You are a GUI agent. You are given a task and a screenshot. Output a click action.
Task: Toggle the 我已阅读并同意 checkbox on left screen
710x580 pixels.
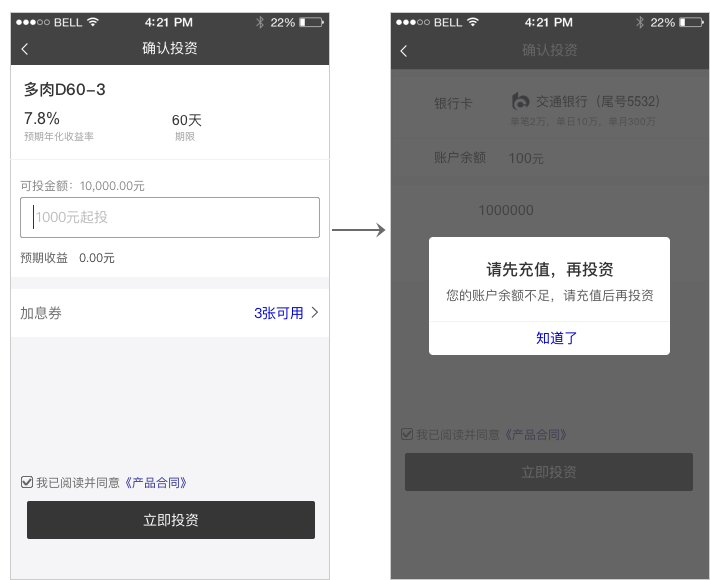27,482
